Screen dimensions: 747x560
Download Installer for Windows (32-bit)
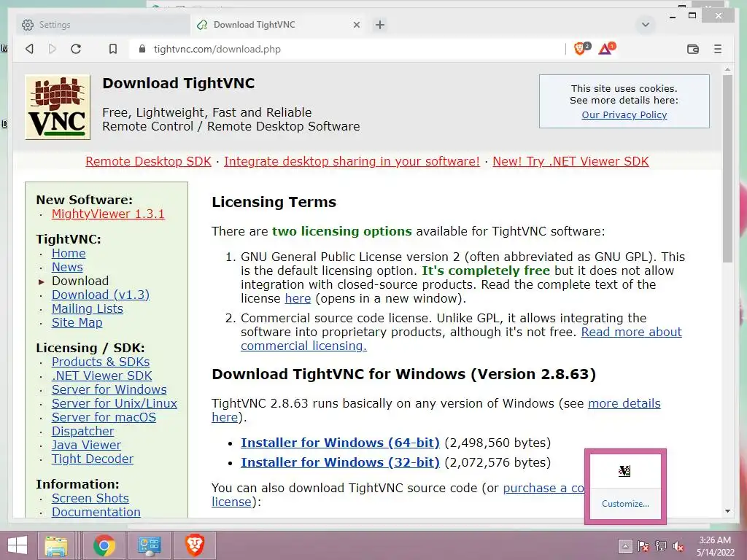(340, 462)
